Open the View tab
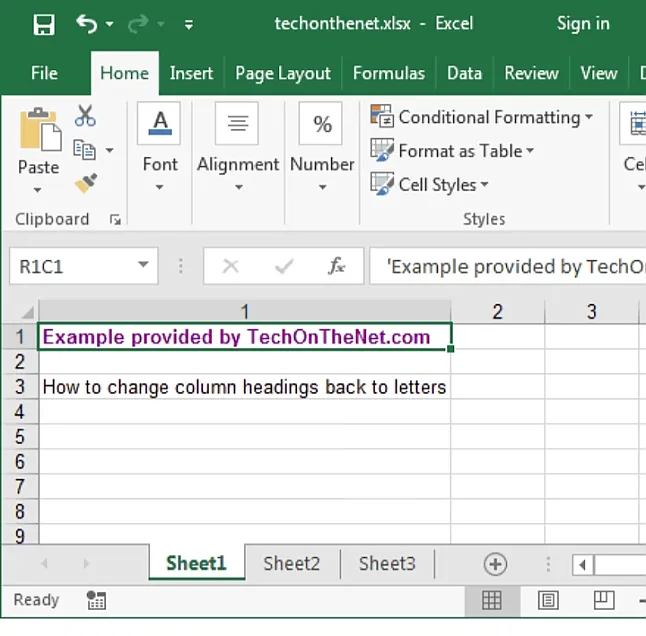The image size is (646, 636). (599, 73)
